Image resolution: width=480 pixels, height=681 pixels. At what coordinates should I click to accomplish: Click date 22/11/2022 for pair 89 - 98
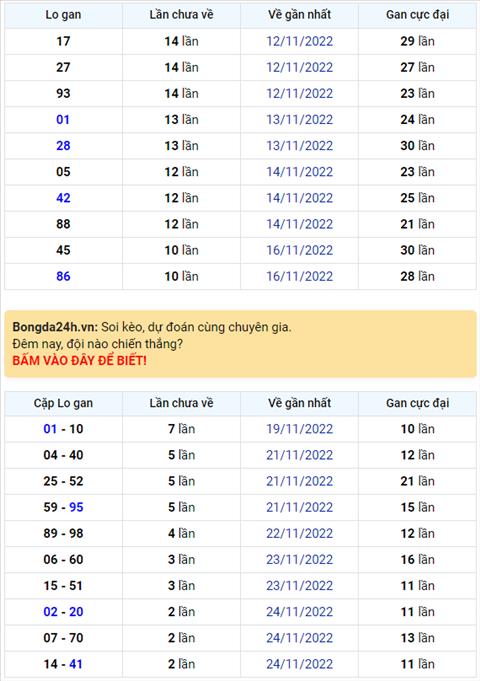[300, 533]
